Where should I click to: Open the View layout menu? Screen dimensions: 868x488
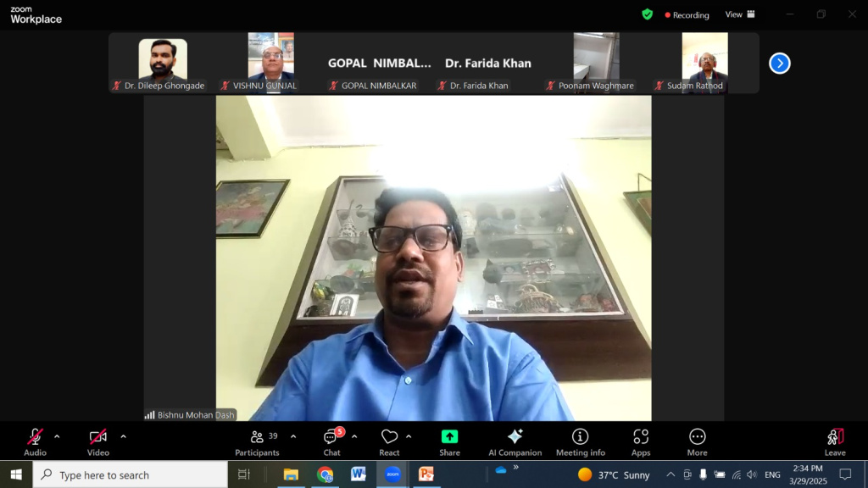pos(740,14)
